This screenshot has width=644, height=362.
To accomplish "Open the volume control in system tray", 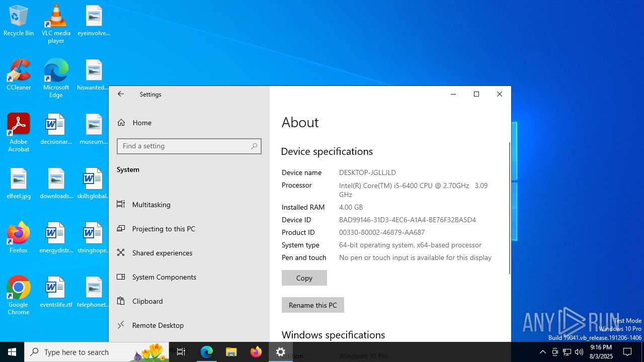I will (x=579, y=352).
